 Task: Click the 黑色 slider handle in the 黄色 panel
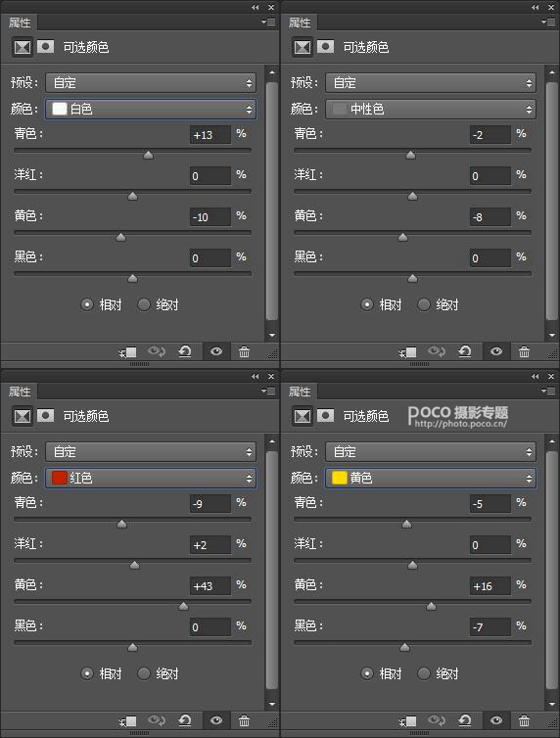[404, 648]
